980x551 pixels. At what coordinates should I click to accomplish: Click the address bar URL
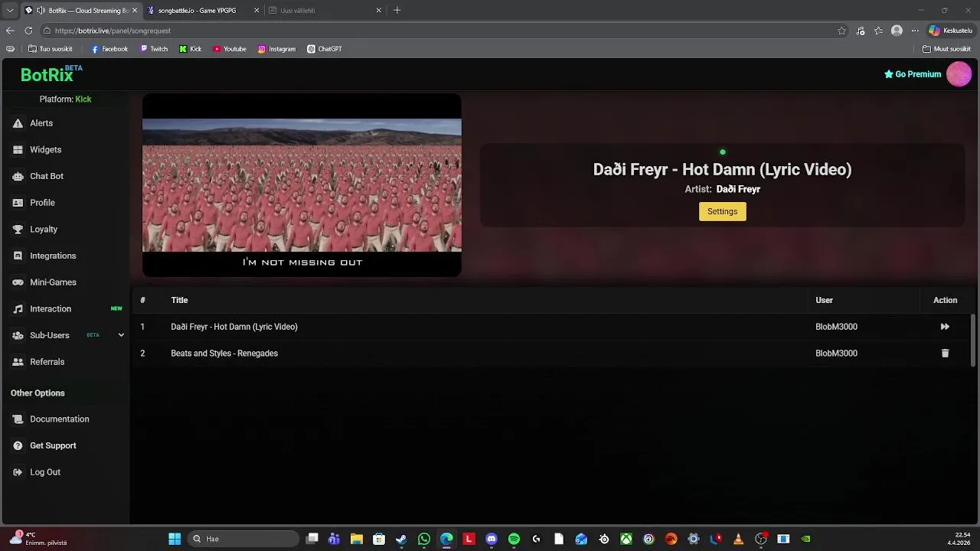pyautogui.click(x=113, y=31)
